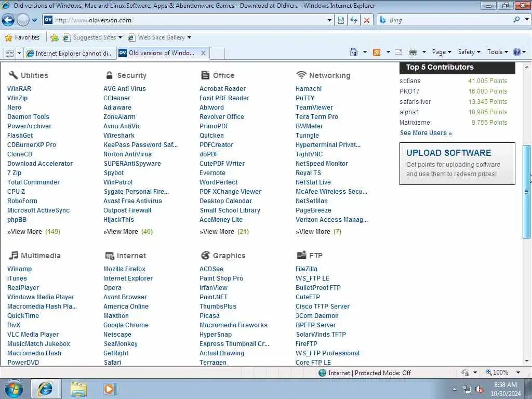
Task: Click the browser Forward arrow button
Action: pos(23,20)
